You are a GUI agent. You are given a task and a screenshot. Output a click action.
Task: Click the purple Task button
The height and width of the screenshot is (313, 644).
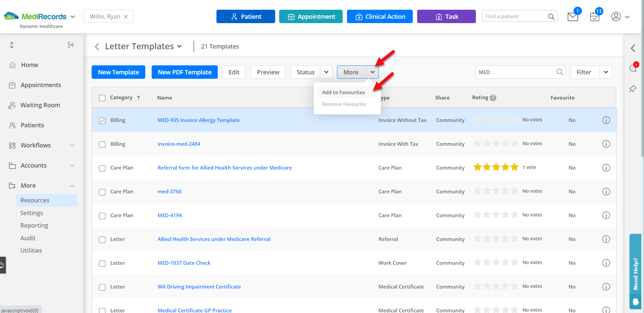pos(446,16)
